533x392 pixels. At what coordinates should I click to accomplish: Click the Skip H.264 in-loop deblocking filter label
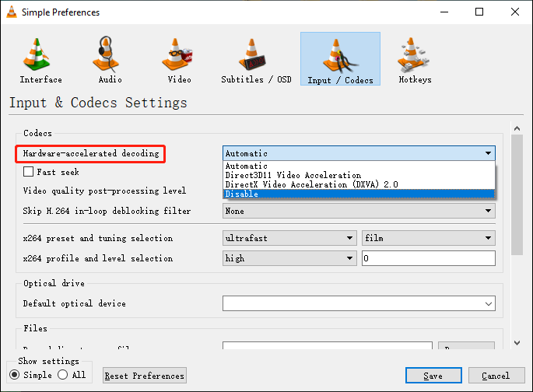[x=107, y=211]
